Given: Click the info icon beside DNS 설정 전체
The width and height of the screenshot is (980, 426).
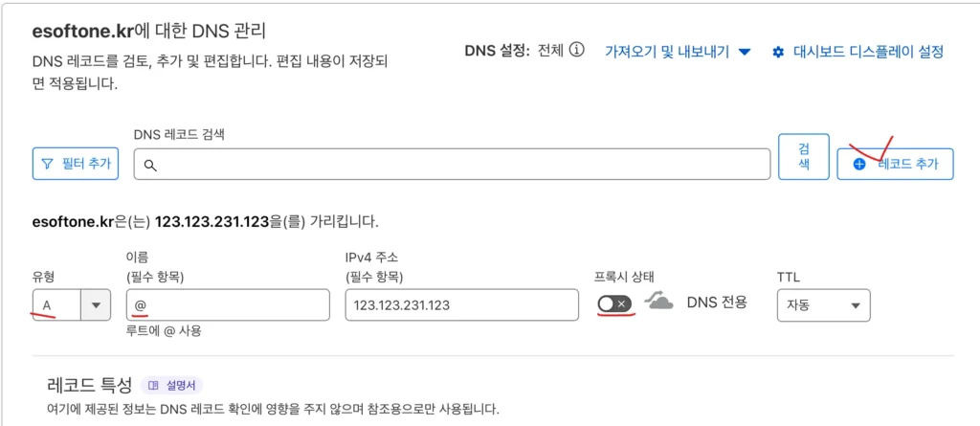Looking at the screenshot, I should [x=576, y=51].
